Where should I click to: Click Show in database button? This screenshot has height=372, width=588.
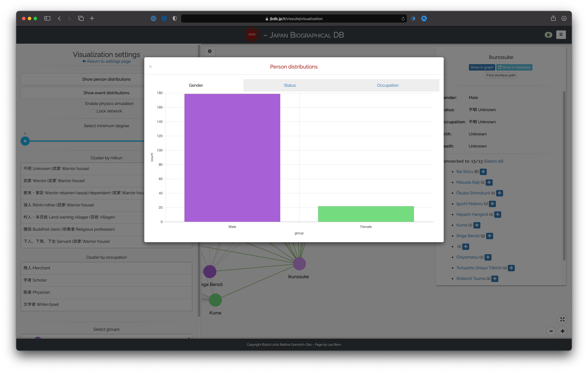(x=514, y=67)
